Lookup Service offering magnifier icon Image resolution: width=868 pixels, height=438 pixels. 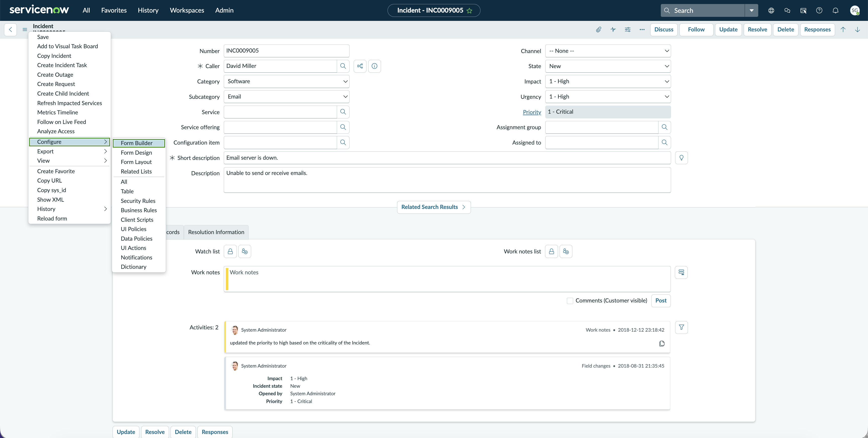[x=343, y=127]
